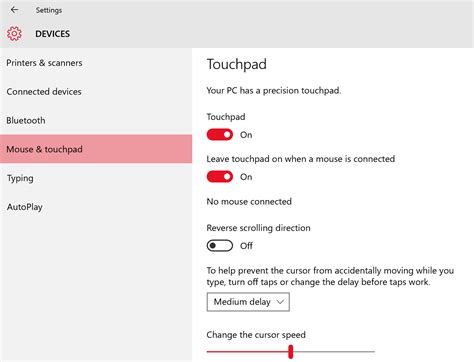
Task: Click the Settings title text
Action: (x=49, y=10)
